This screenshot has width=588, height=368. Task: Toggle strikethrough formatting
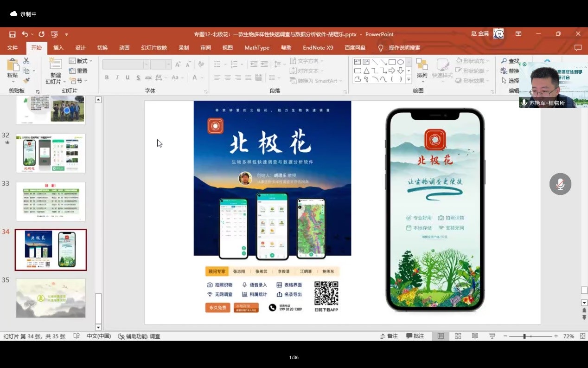[x=148, y=77]
